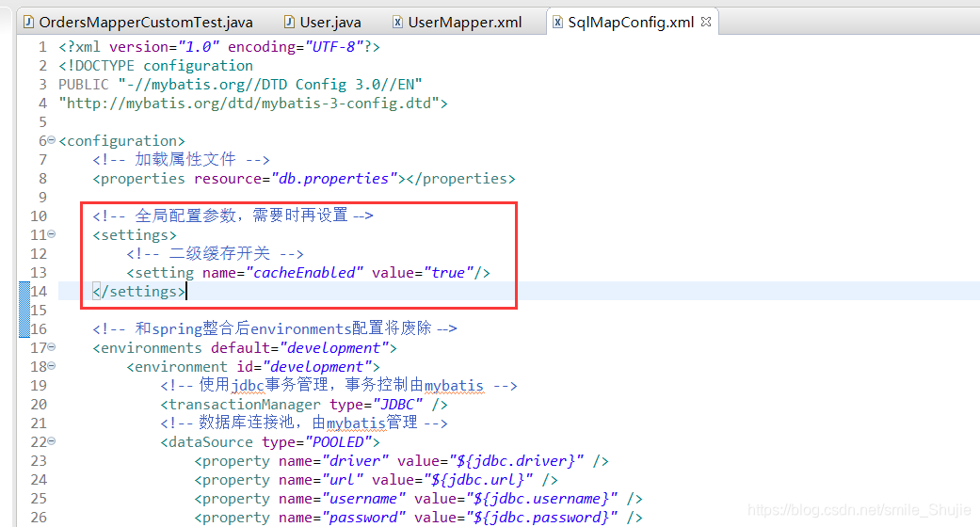Viewport: 980px width, 527px height.
Task: Click the 'DOCTYPE configuration' declaration
Action: 155,66
